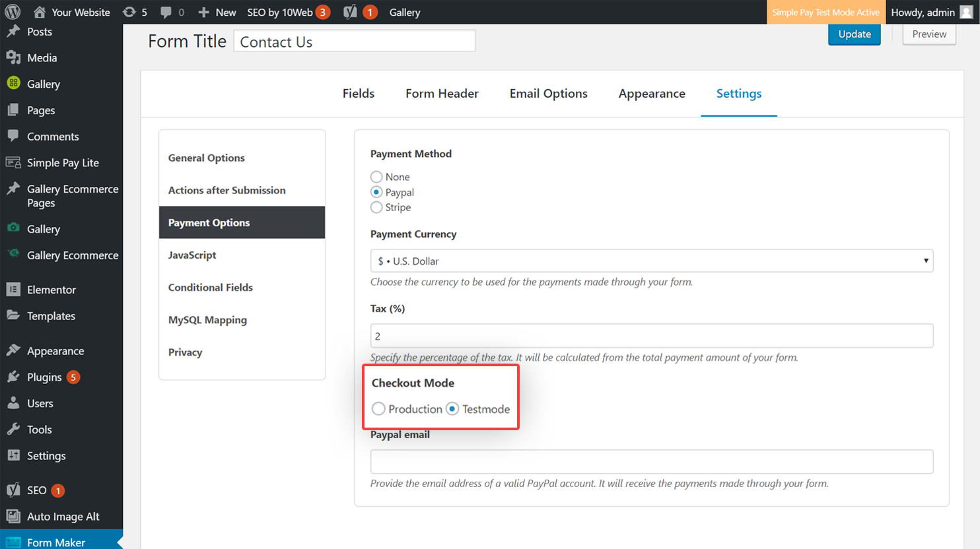Click the Tools wrench icon
The image size is (980, 549).
tap(13, 429)
